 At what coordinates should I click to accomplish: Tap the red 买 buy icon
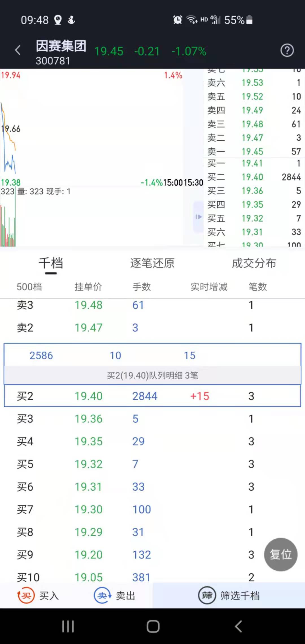tap(26, 595)
